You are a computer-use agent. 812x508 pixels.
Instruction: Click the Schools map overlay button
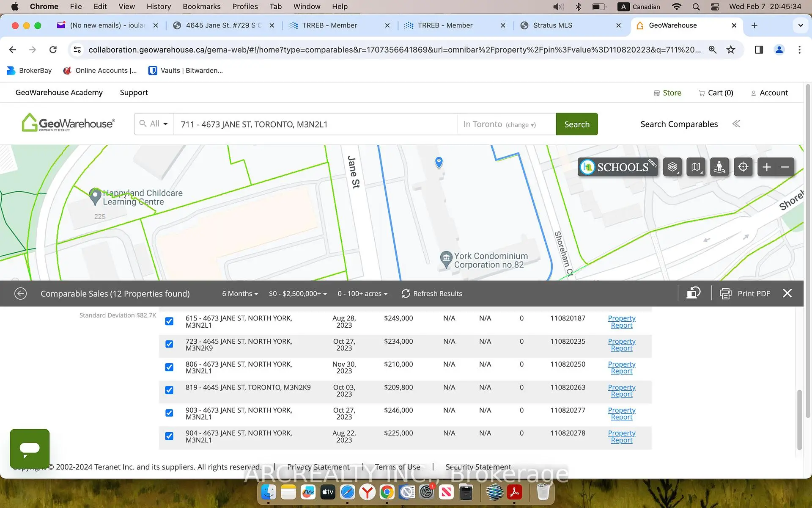click(617, 167)
